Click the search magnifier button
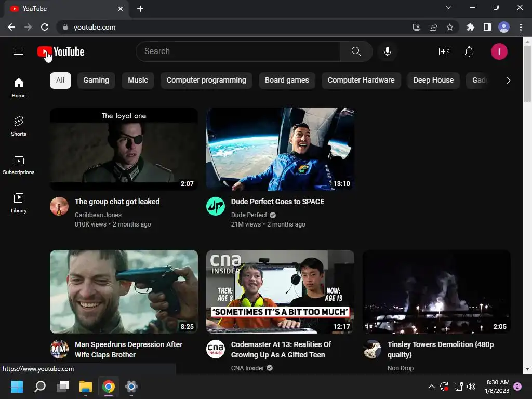Viewport: 532px width, 399px height. click(x=356, y=51)
